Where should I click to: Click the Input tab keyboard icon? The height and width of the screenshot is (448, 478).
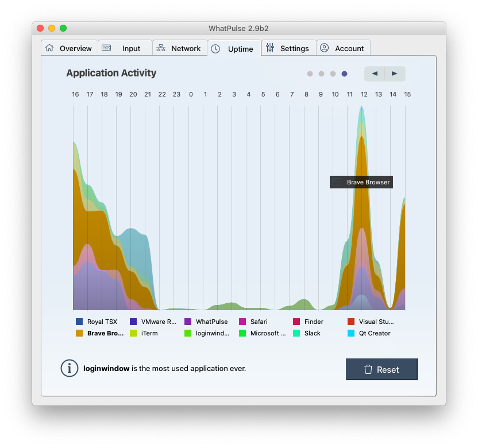click(x=106, y=48)
